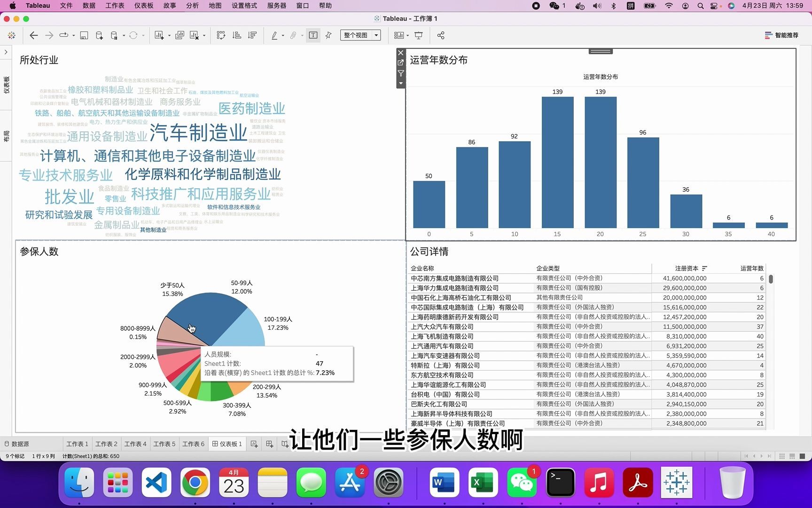812x508 pixels.
Task: Switch to the 工作表 2 tab
Action: click(x=107, y=444)
